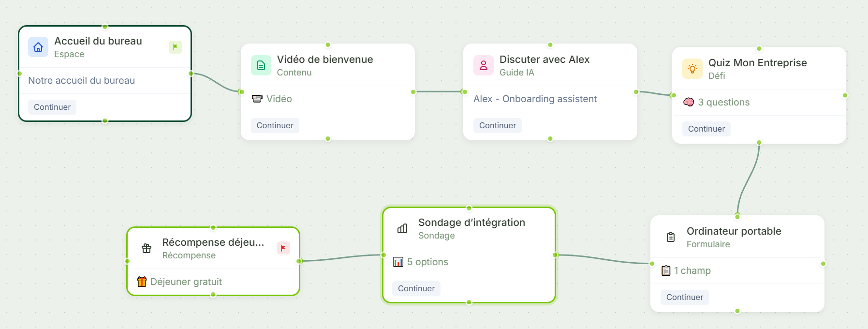
Task: Click the home icon on Accueil du bureau node
Action: coord(38,47)
